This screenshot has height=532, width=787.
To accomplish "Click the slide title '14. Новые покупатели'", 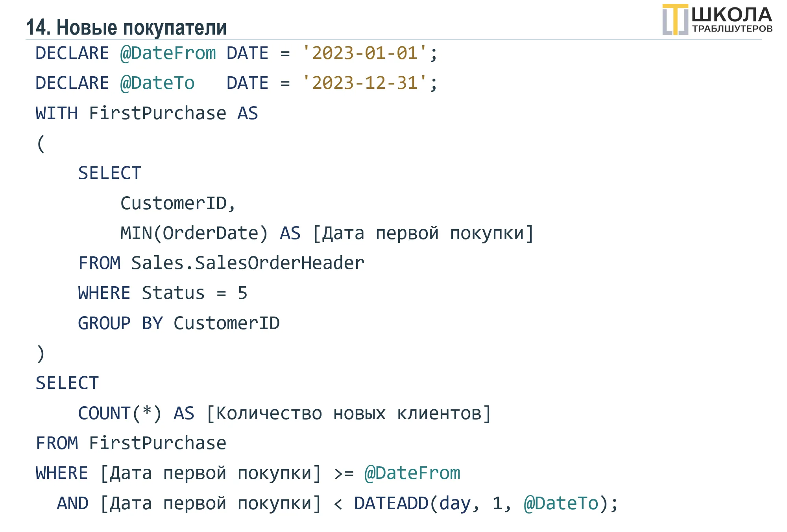I will pos(126,28).
